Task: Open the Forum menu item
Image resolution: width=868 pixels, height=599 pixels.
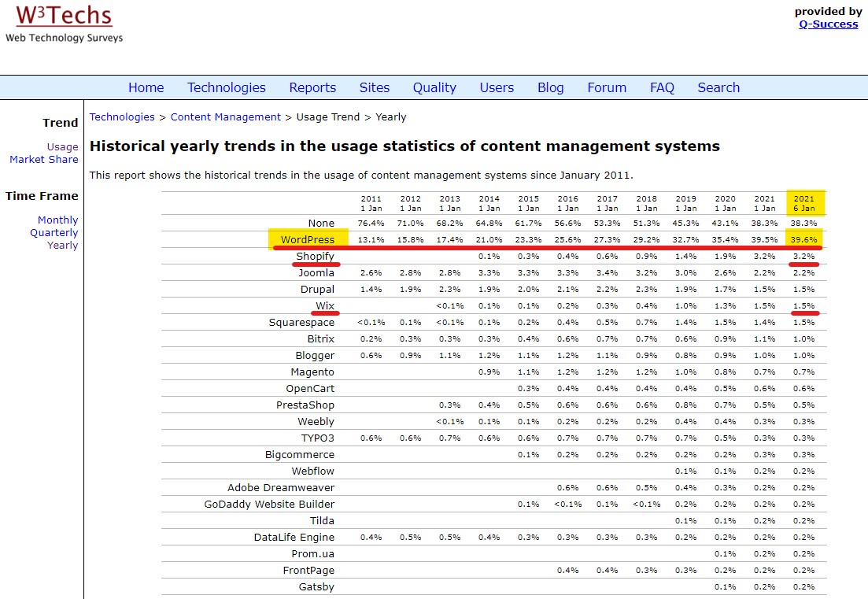Action: tap(607, 87)
